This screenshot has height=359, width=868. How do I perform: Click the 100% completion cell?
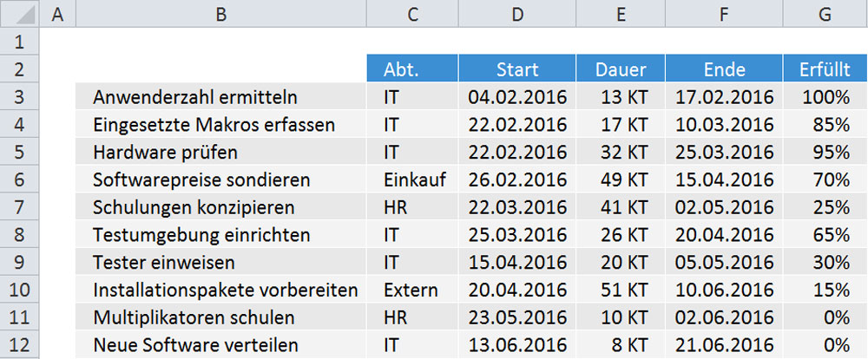[x=831, y=97]
